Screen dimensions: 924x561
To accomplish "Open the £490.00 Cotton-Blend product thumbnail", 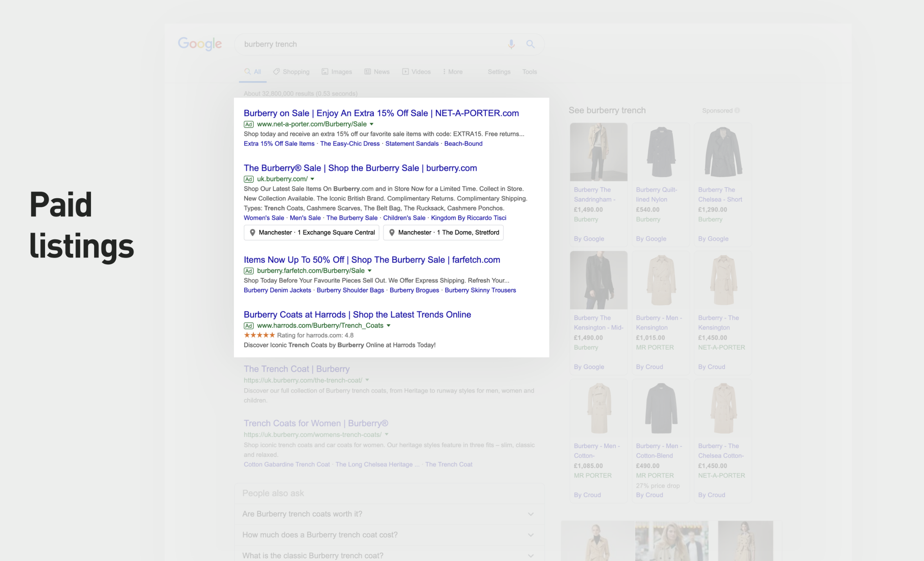I will [661, 408].
